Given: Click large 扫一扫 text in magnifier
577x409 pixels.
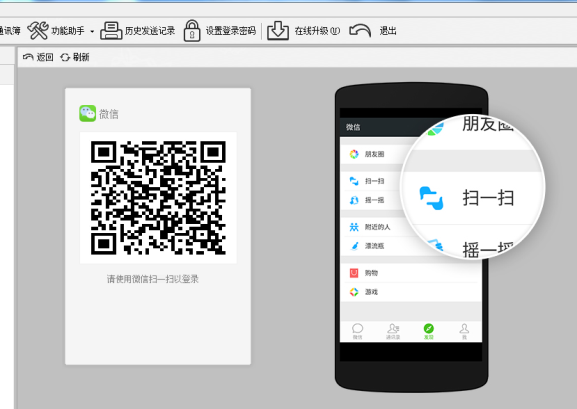Looking at the screenshot, I should point(488,198).
